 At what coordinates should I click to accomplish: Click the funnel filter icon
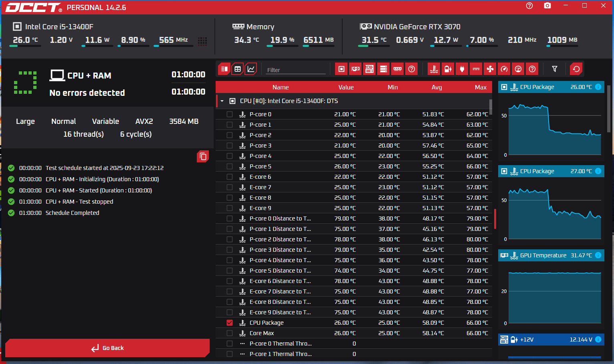tap(555, 69)
